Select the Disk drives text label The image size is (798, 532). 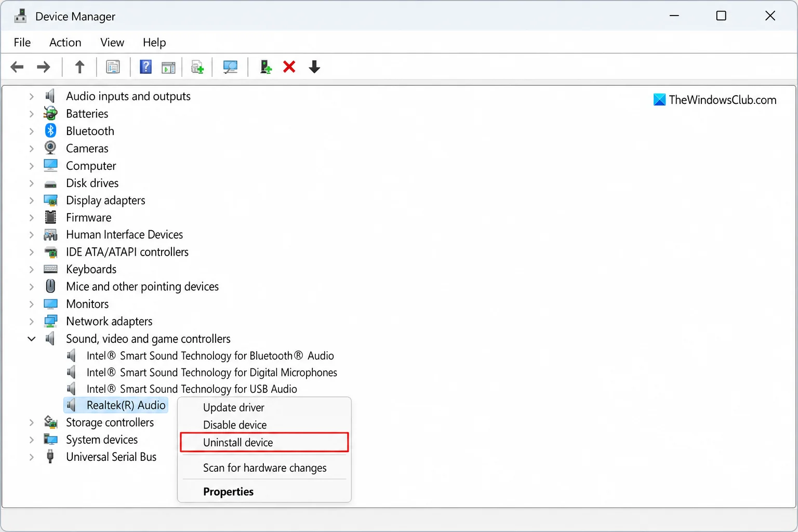[x=92, y=183]
